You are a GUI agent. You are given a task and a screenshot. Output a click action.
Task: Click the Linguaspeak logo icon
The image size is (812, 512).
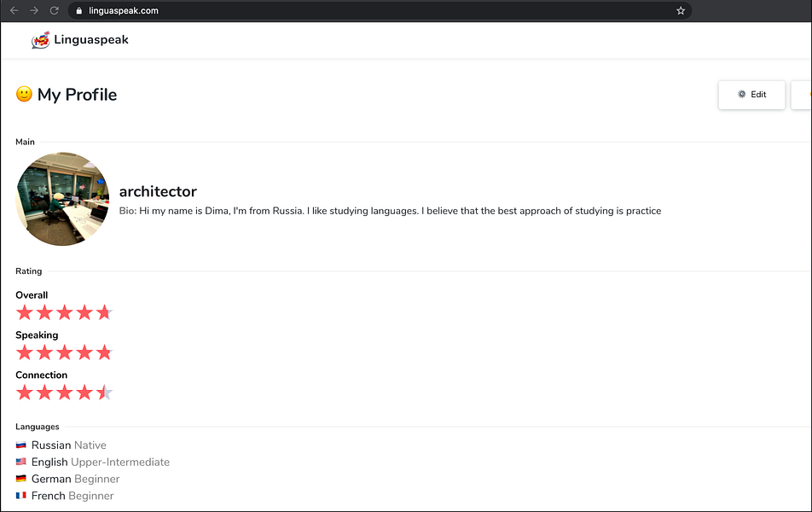40,40
